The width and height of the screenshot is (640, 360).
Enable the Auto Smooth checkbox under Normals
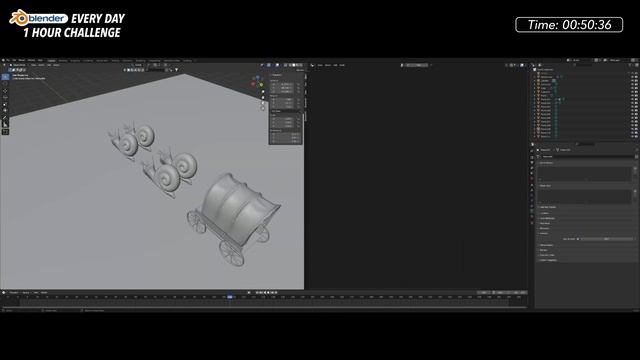(x=578, y=239)
